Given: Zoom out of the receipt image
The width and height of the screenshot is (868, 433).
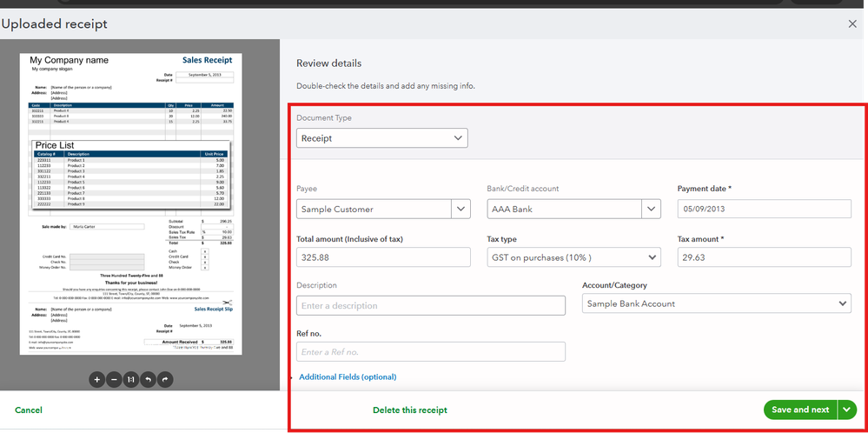Looking at the screenshot, I should click(x=114, y=379).
